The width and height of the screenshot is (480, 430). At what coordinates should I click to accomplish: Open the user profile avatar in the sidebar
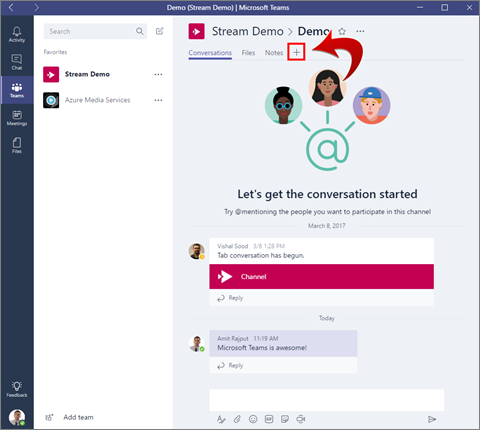pyautogui.click(x=17, y=417)
